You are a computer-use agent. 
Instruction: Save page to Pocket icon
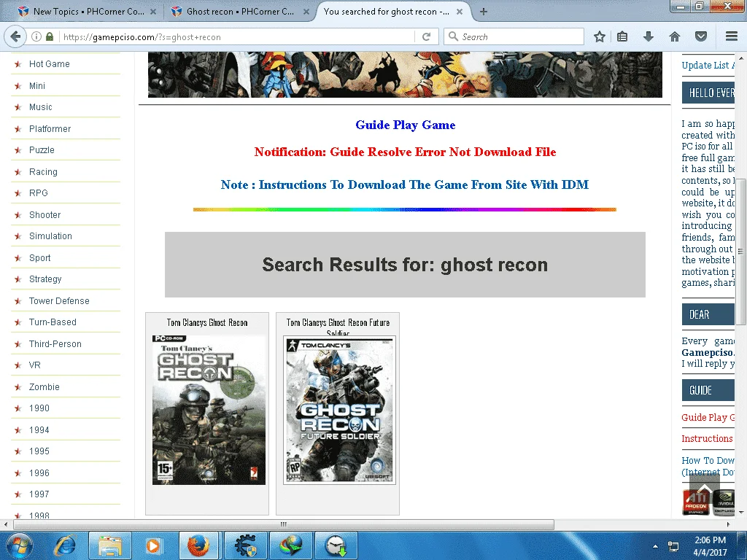pyautogui.click(x=701, y=36)
